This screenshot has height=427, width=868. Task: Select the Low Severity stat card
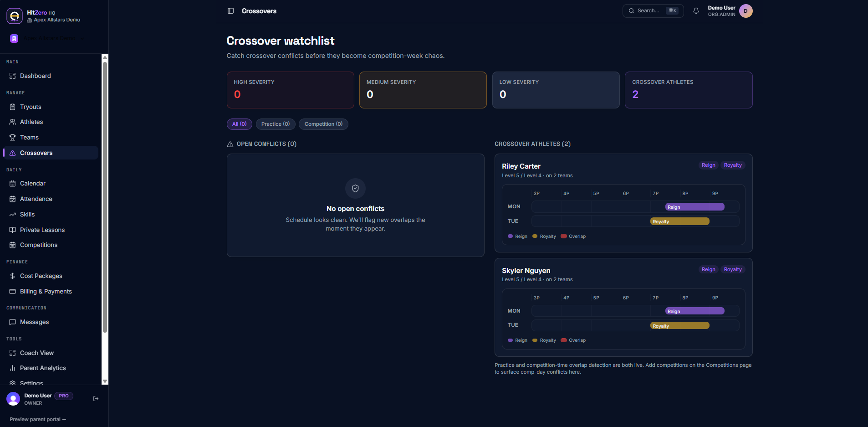(x=556, y=90)
